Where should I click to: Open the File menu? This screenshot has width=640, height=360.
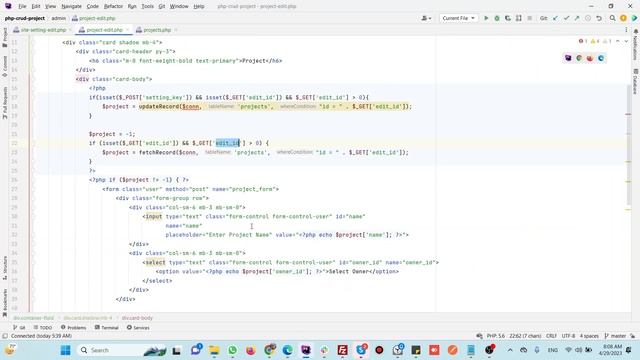point(22,6)
